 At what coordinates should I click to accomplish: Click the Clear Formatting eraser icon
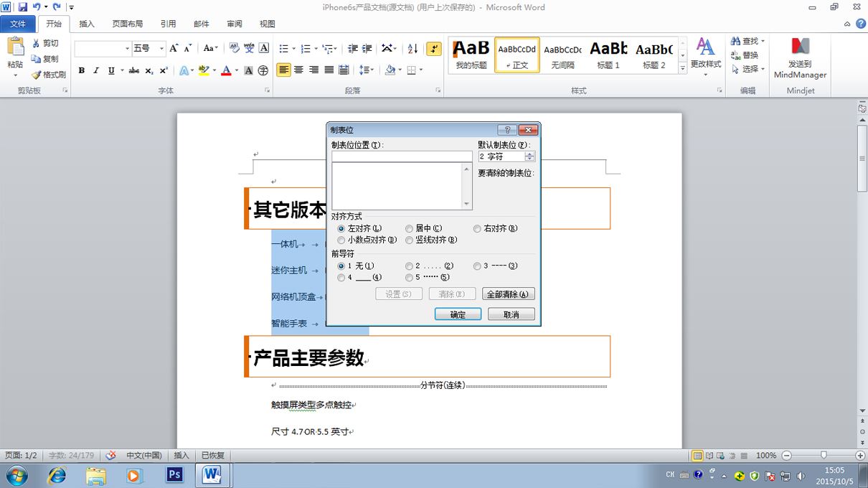tap(234, 48)
